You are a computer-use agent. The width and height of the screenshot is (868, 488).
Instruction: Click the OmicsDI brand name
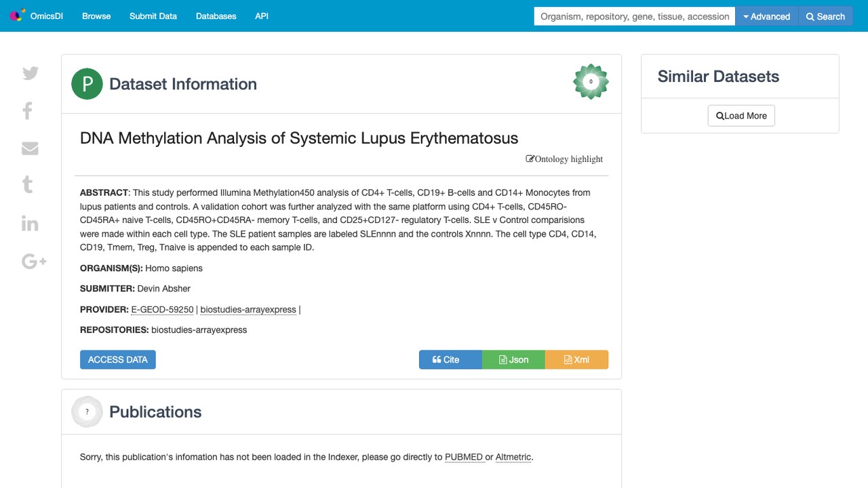click(47, 16)
